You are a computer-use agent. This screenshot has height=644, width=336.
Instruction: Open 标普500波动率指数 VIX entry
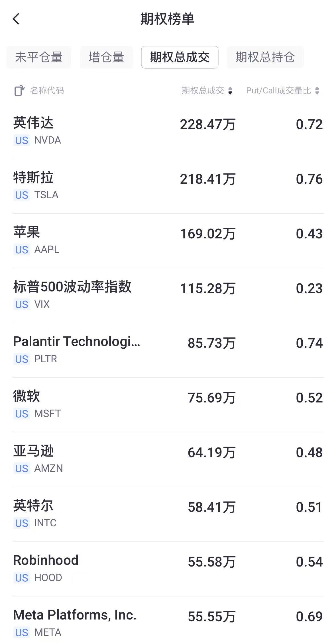[168, 295]
